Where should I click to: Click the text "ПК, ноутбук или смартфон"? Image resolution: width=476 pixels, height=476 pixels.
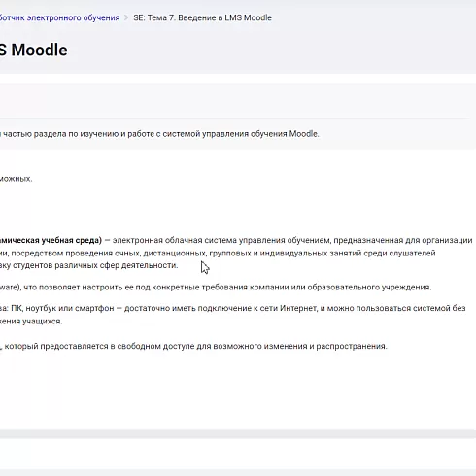point(62,308)
